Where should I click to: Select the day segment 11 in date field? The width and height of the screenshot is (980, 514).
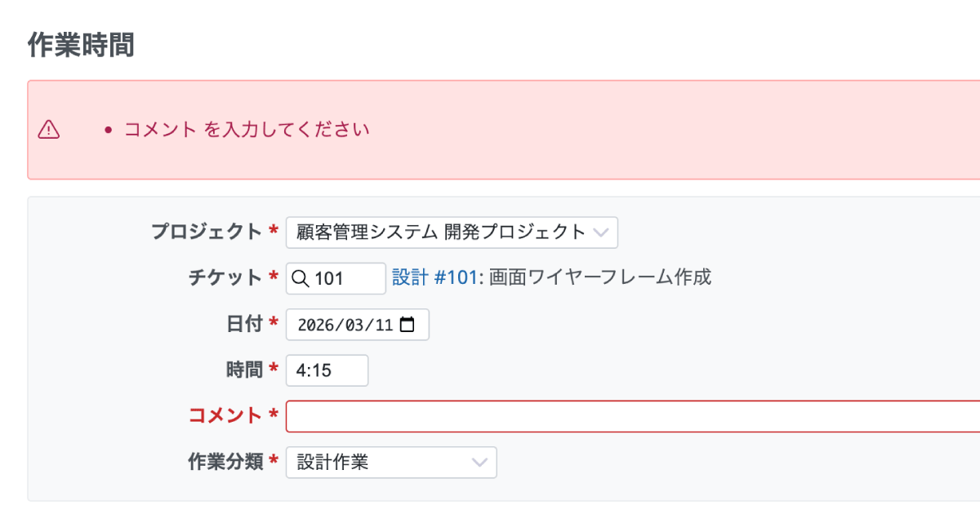tap(383, 325)
